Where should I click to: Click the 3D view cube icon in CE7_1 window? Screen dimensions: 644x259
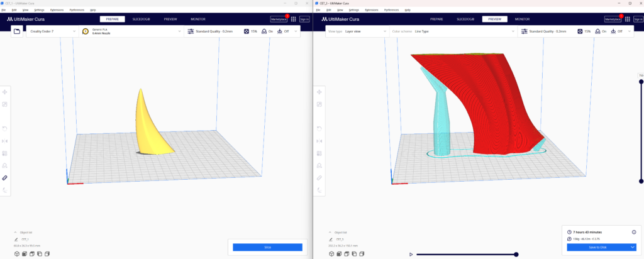[17, 254]
